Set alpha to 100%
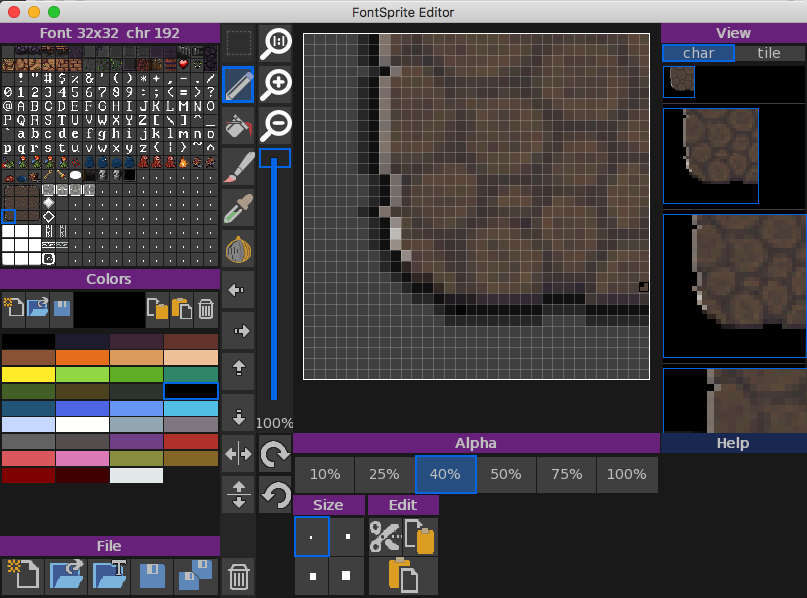The image size is (807, 598). pyautogui.click(x=627, y=474)
